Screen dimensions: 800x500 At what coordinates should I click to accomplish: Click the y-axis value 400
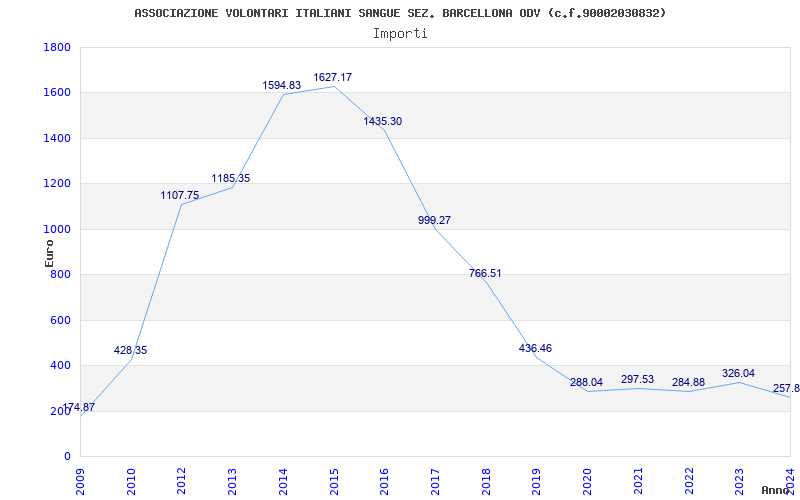(61, 366)
